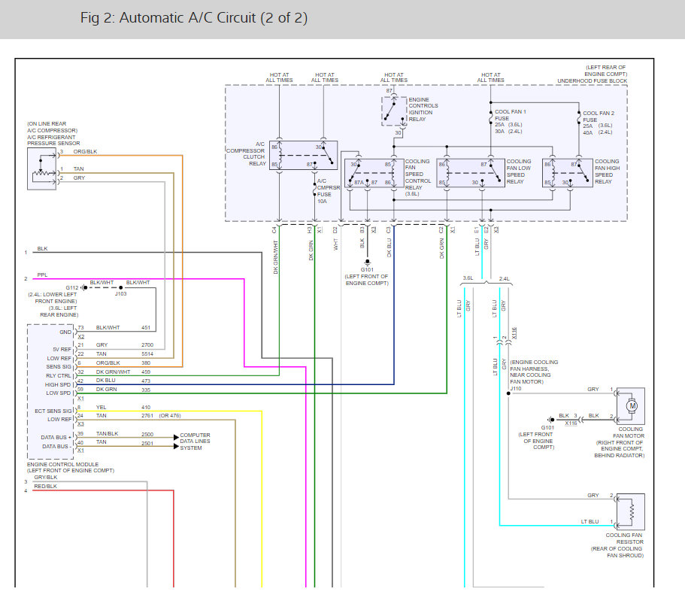Click the COOL FAN 2 fuse symbol
The width and height of the screenshot is (685, 616).
point(577,119)
